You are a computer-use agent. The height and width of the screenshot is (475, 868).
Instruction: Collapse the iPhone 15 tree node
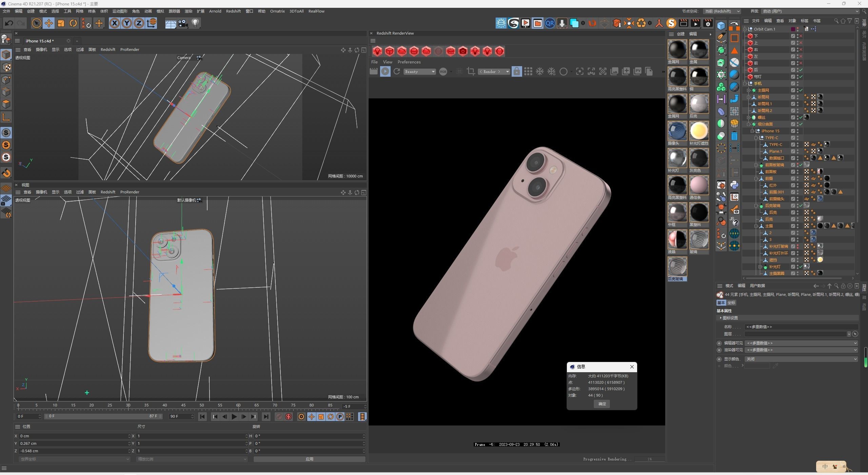click(x=753, y=131)
